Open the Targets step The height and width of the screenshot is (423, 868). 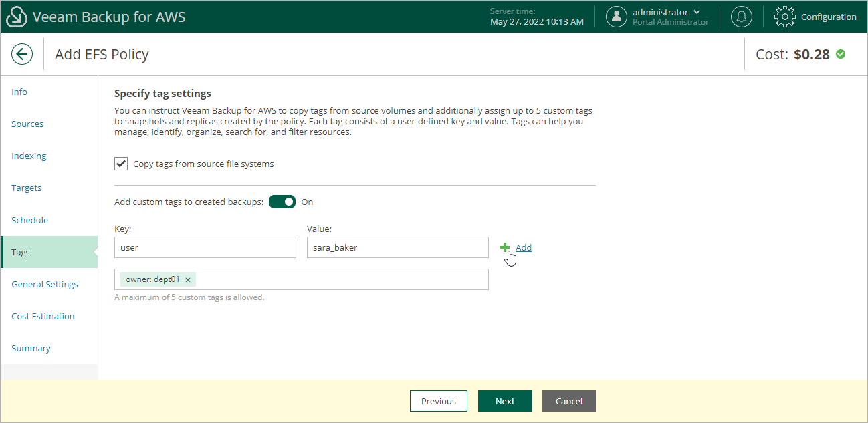coord(27,188)
